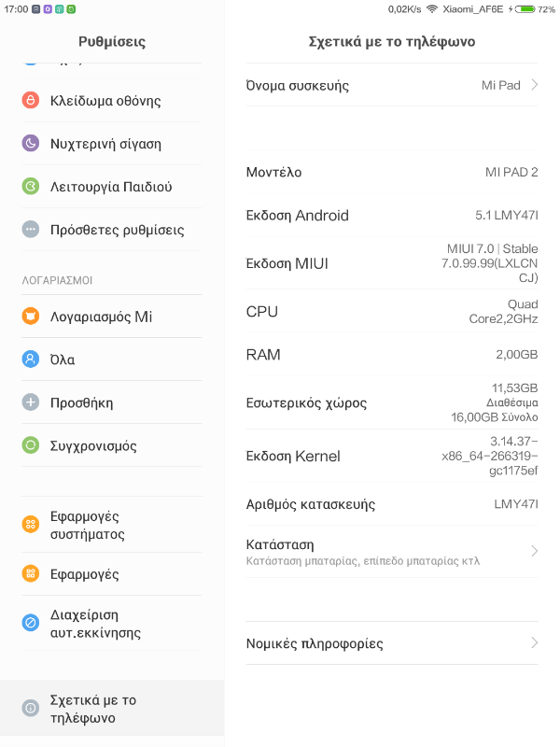Tap the Εφαρμογές συστήματος grid icon
This screenshot has height=747, width=560.
31,525
